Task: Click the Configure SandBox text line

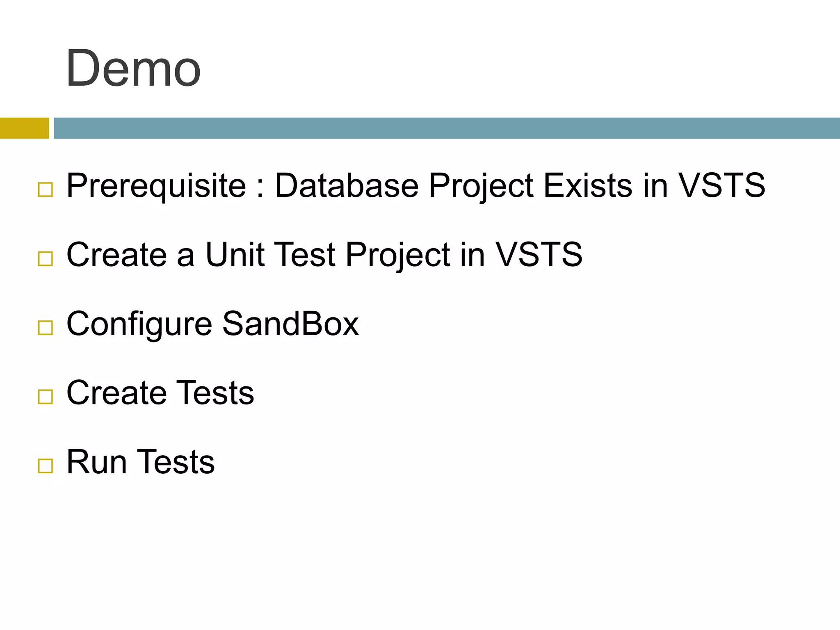Action: click(212, 324)
